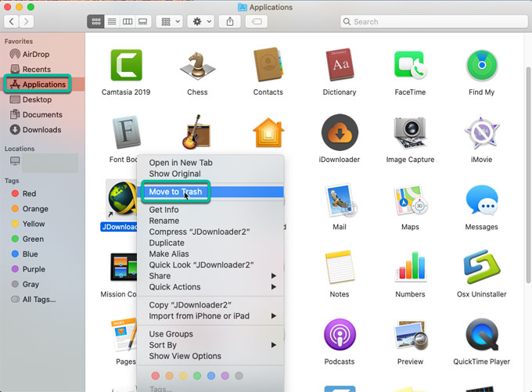Select the iDownloader app icon
The image size is (532, 392).
(x=340, y=133)
